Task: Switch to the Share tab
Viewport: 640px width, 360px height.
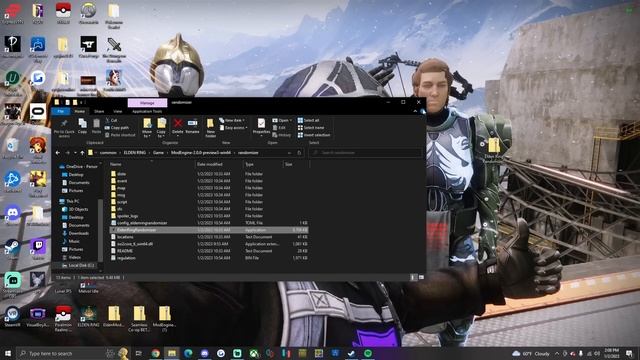Action: pos(99,111)
